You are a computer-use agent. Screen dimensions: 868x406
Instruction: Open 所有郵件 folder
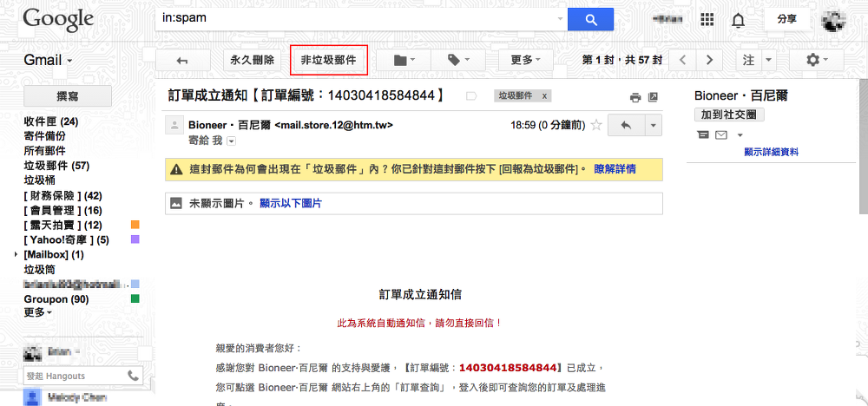44,150
